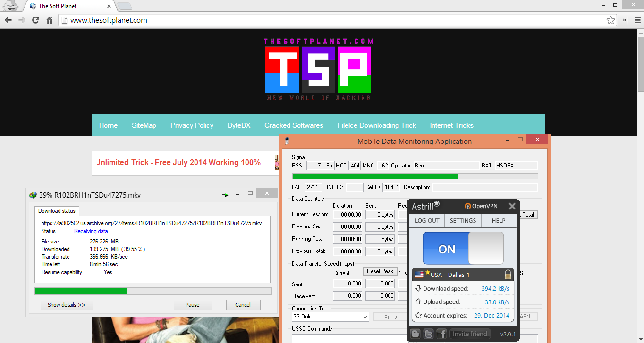Close the Astrill VPN window with its X icon
This screenshot has height=343, width=644.
[x=512, y=206]
